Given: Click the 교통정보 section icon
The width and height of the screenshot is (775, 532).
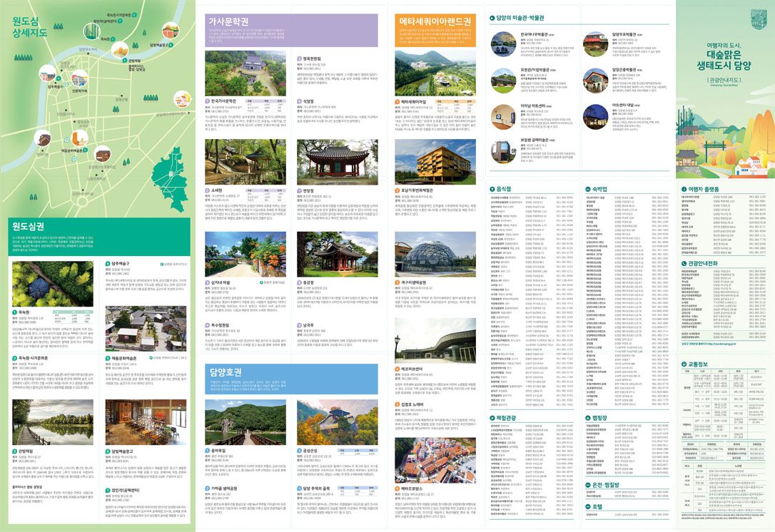Looking at the screenshot, I should click(684, 363).
